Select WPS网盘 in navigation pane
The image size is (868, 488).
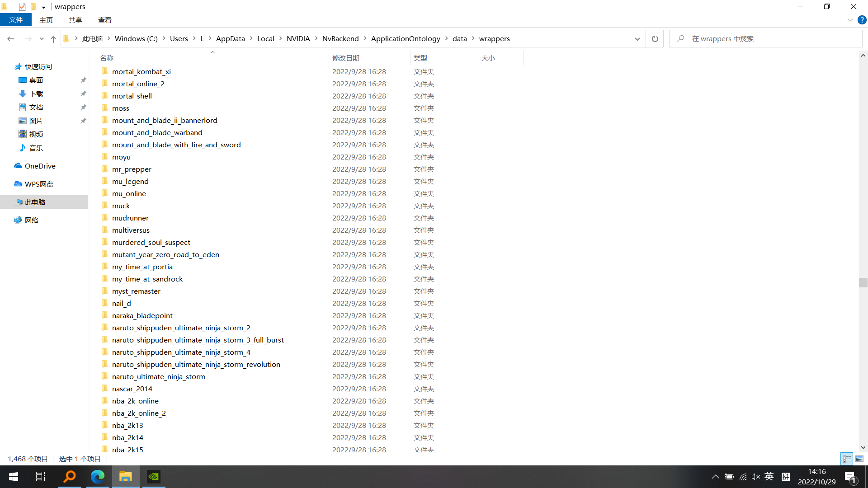click(34, 184)
